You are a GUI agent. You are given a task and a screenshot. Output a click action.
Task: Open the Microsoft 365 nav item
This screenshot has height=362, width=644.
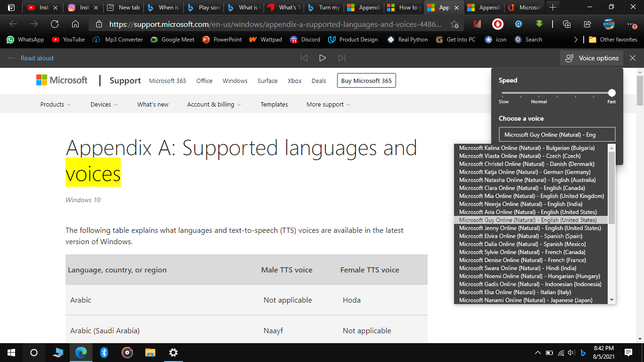tap(167, 81)
